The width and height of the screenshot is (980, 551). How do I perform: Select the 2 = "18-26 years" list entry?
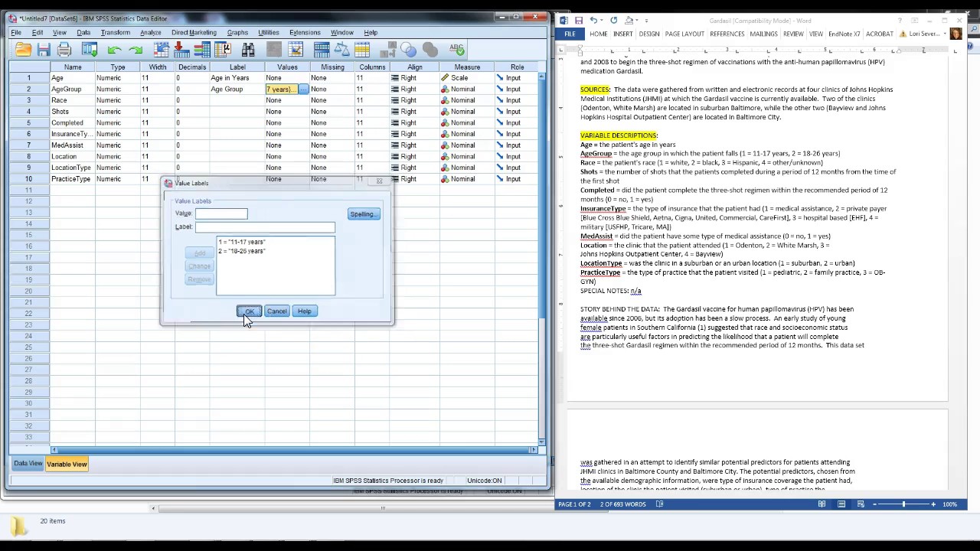242,251
